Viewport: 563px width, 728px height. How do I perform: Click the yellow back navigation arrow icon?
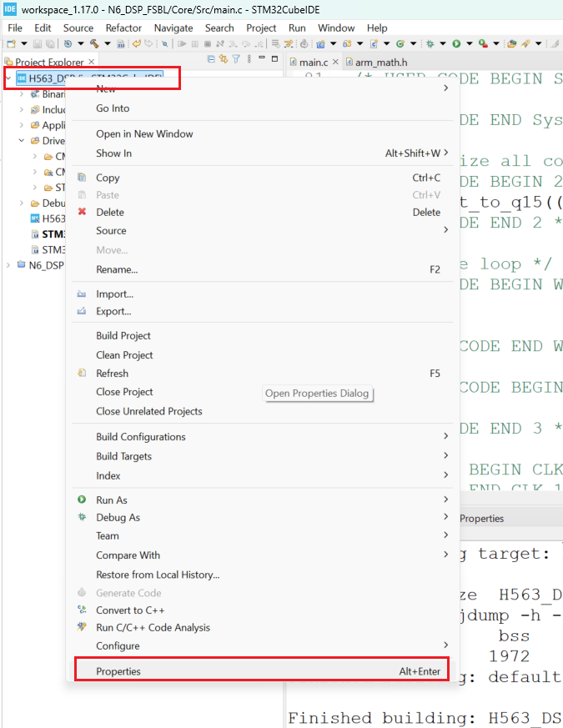(137, 43)
